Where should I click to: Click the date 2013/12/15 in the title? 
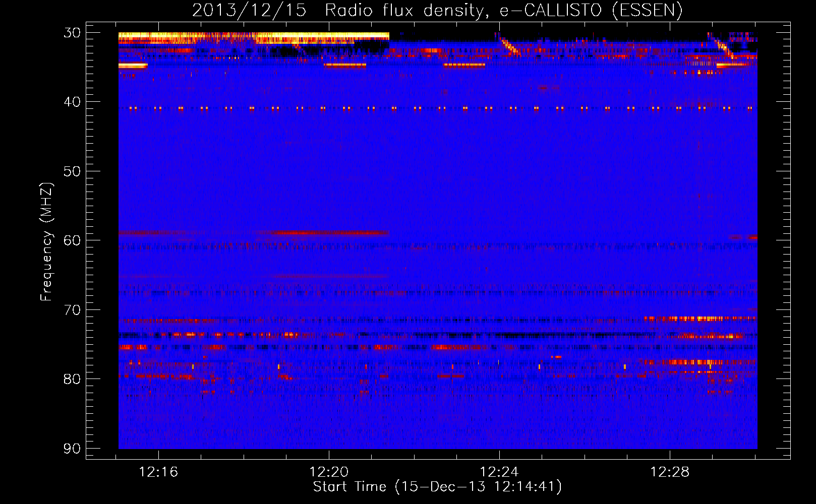[x=249, y=10]
